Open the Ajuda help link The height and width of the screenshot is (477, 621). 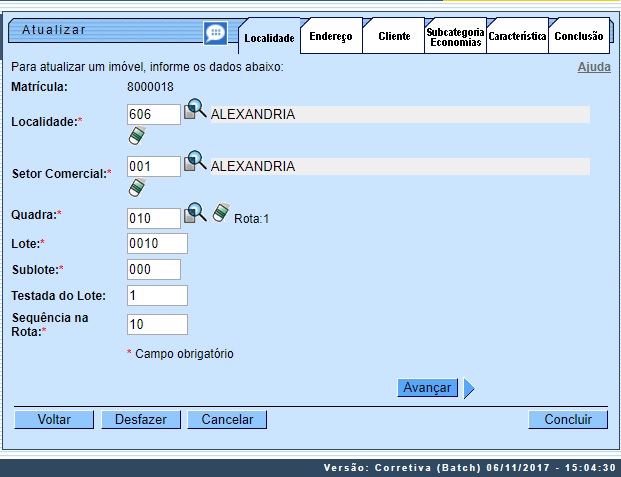click(594, 67)
